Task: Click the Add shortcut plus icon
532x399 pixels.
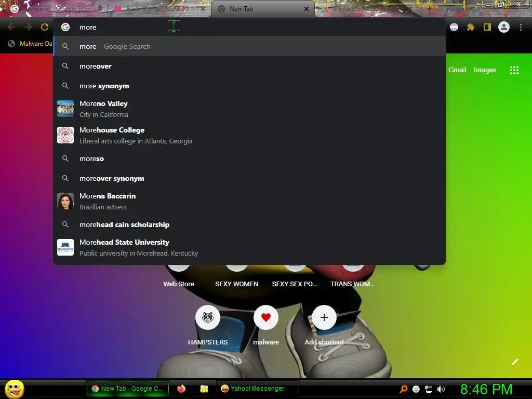Action: [x=324, y=317]
